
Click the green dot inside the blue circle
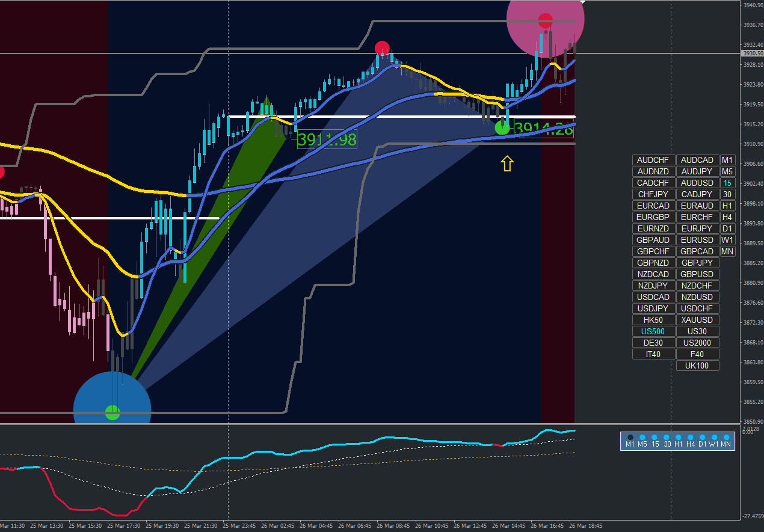pyautogui.click(x=112, y=412)
